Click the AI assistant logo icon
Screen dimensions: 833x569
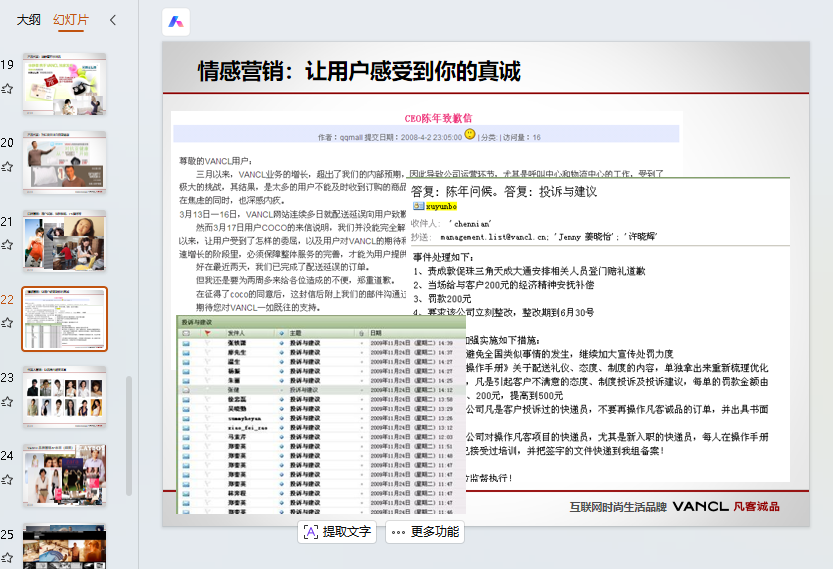point(176,22)
